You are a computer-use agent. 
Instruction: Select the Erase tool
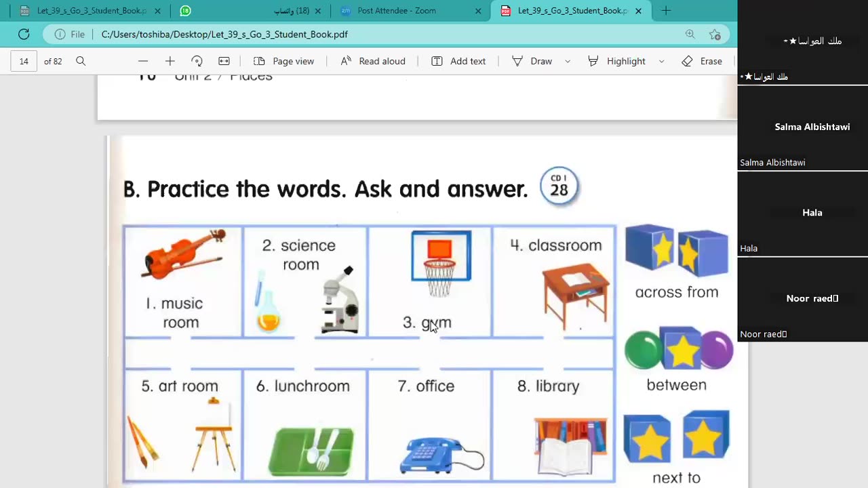[702, 61]
